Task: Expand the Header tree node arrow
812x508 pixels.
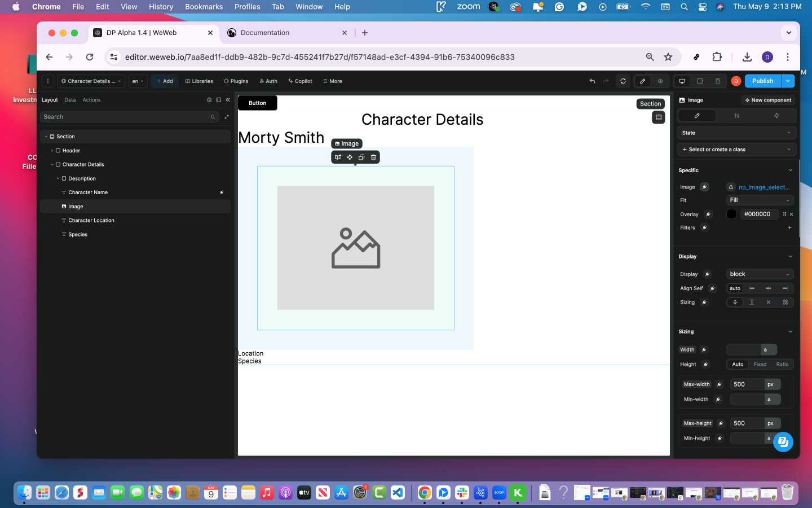Action: (x=52, y=151)
